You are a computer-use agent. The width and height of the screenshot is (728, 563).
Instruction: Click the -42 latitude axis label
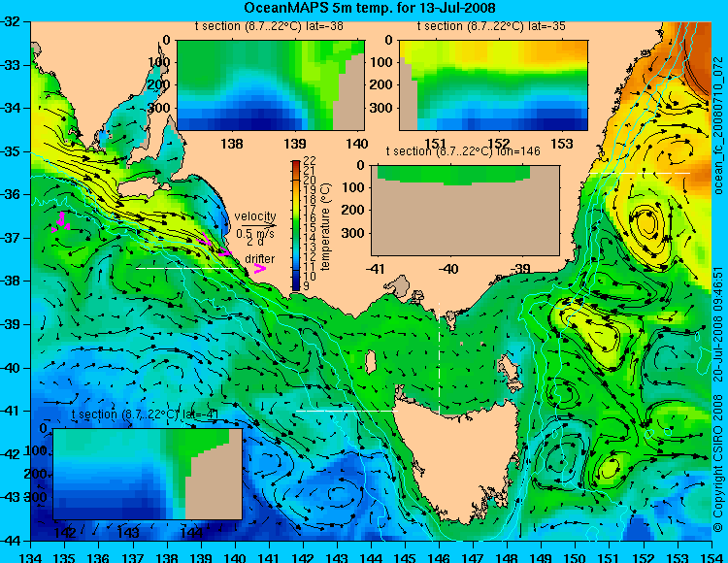(10, 454)
